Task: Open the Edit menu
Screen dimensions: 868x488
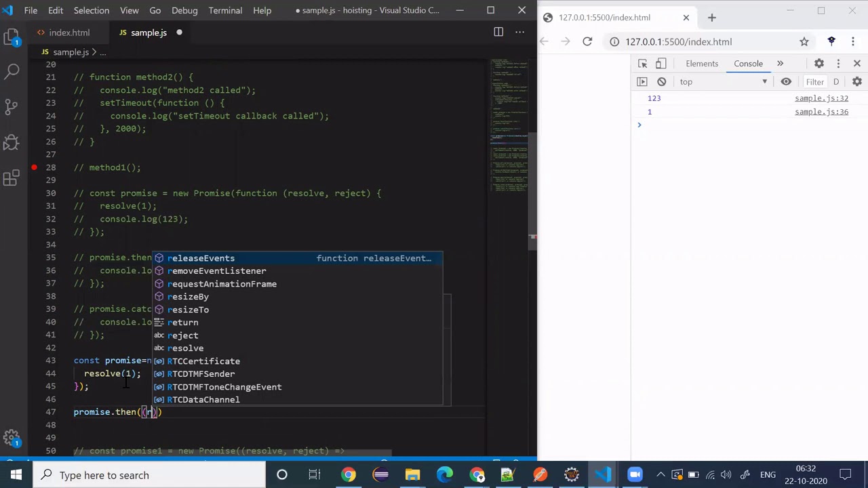Action: 56,10
